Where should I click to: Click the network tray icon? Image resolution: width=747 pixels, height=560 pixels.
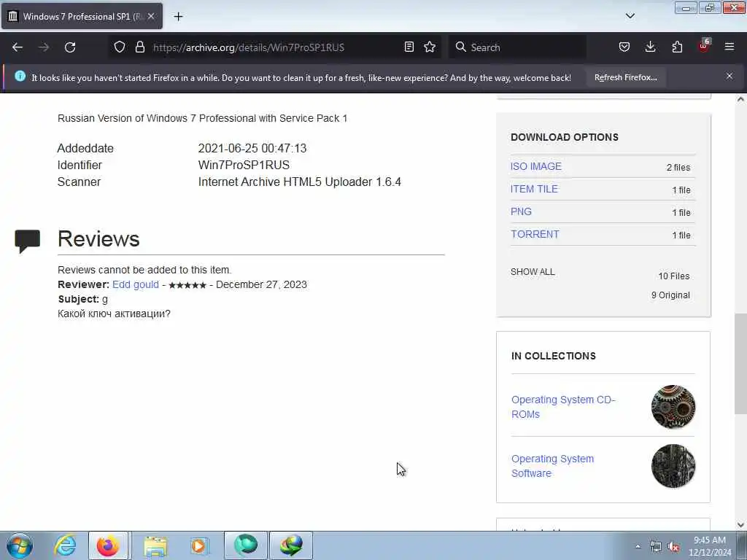point(656,547)
